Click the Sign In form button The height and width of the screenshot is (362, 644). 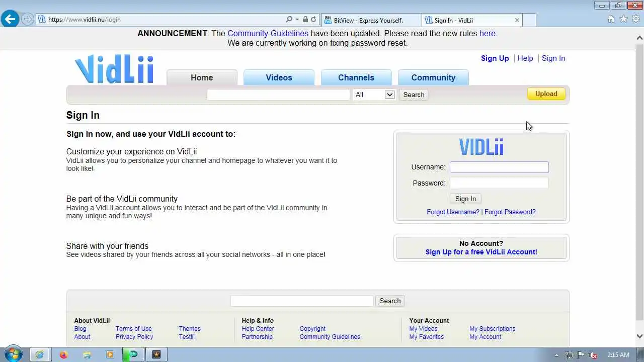coord(465,199)
